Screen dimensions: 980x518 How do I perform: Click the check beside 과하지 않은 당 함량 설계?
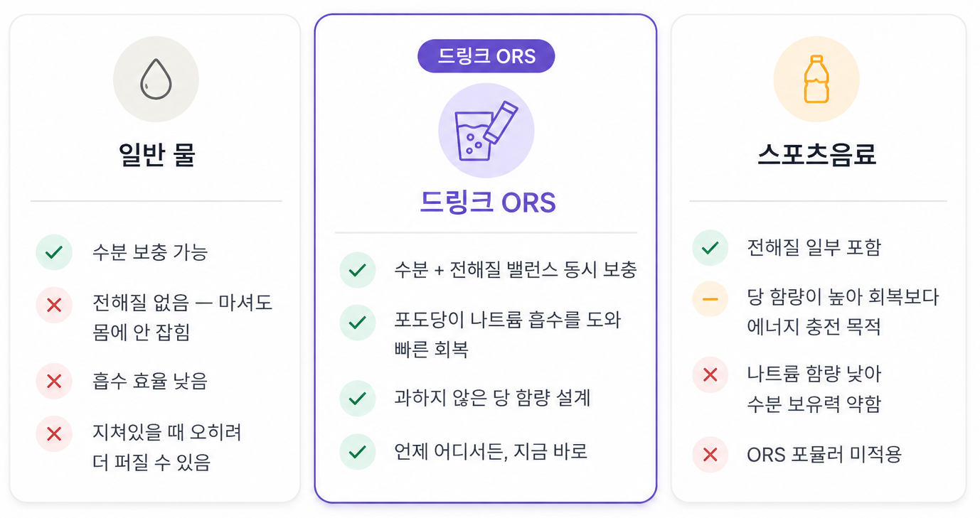pos(357,398)
